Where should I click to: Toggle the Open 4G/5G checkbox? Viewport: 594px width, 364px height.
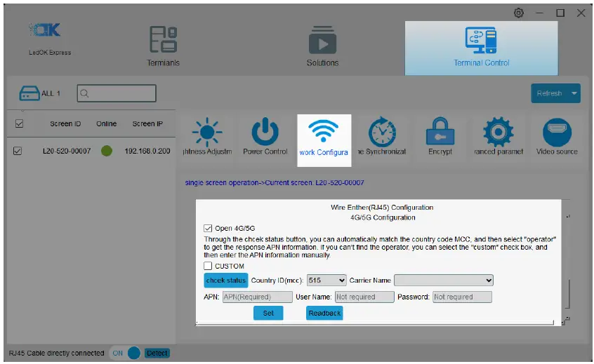[x=208, y=228]
